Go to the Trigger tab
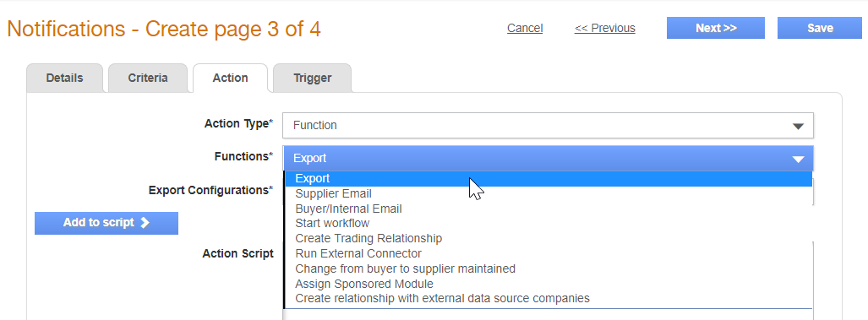Image resolution: width=868 pixels, height=320 pixels. click(312, 78)
